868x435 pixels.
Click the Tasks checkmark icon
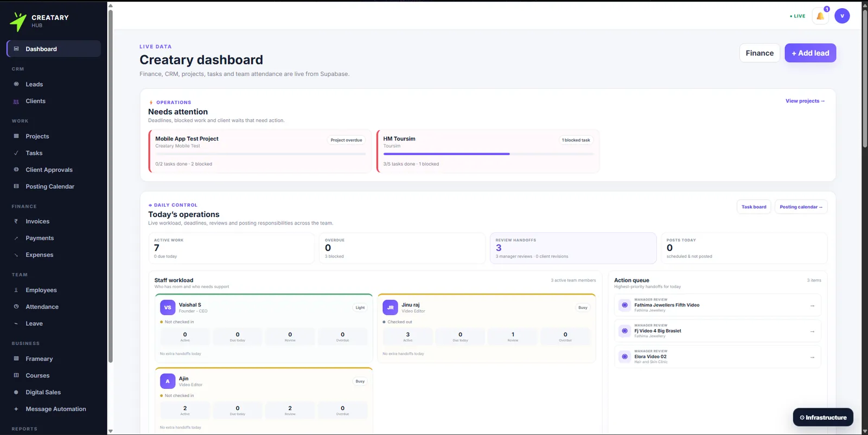coord(16,153)
